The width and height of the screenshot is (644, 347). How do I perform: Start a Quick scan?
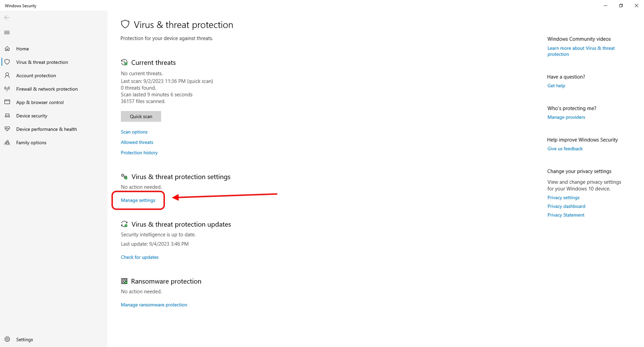(141, 116)
